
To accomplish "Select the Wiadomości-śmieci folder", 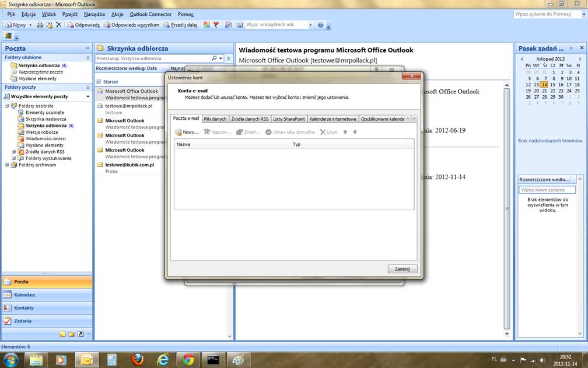I will click(45, 138).
